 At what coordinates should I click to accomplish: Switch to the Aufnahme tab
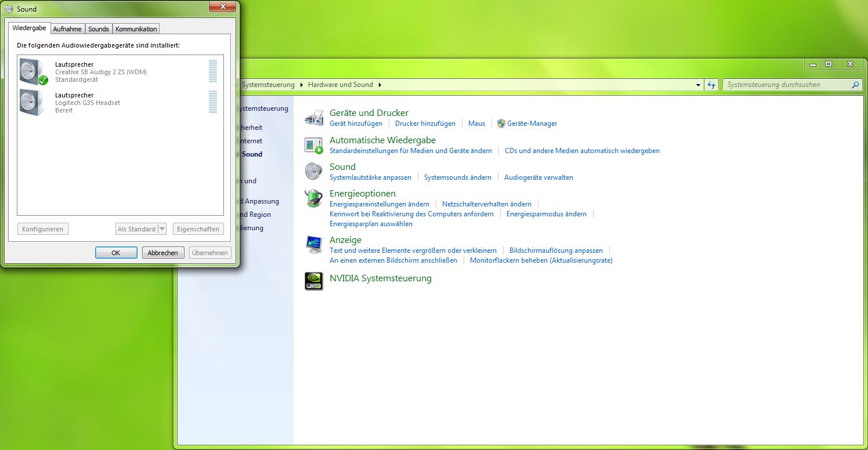click(67, 29)
